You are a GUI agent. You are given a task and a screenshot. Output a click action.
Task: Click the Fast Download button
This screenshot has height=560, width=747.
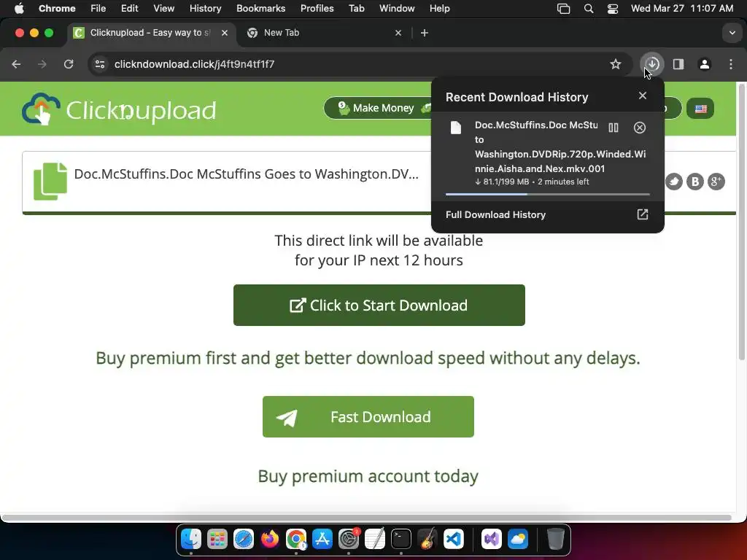tap(368, 416)
